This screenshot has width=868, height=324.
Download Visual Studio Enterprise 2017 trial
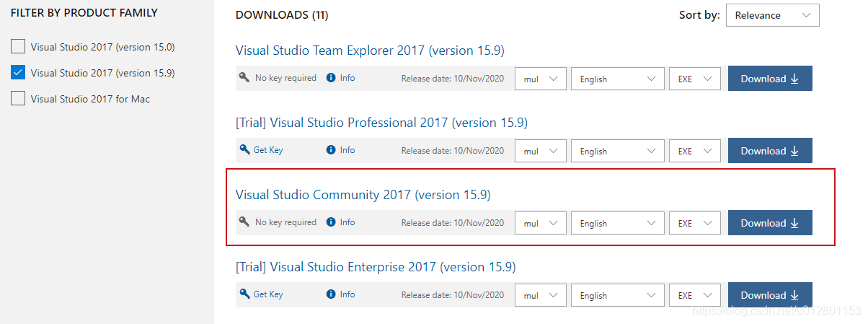770,295
